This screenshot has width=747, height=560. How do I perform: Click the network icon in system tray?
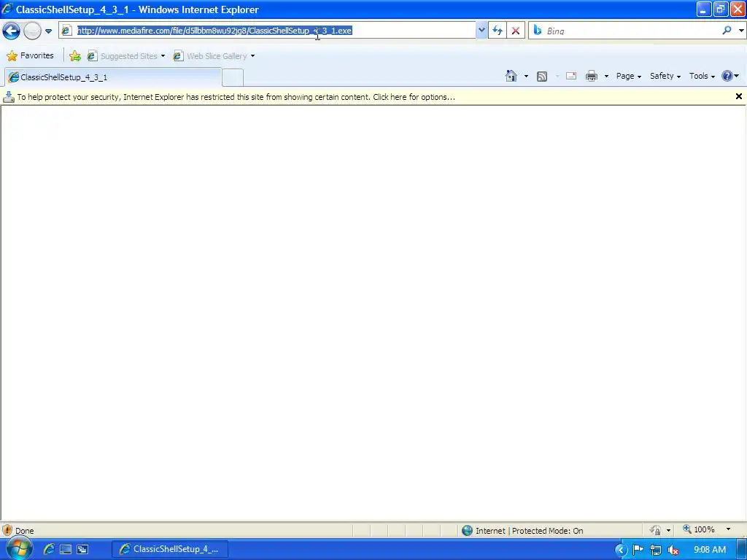[656, 550]
